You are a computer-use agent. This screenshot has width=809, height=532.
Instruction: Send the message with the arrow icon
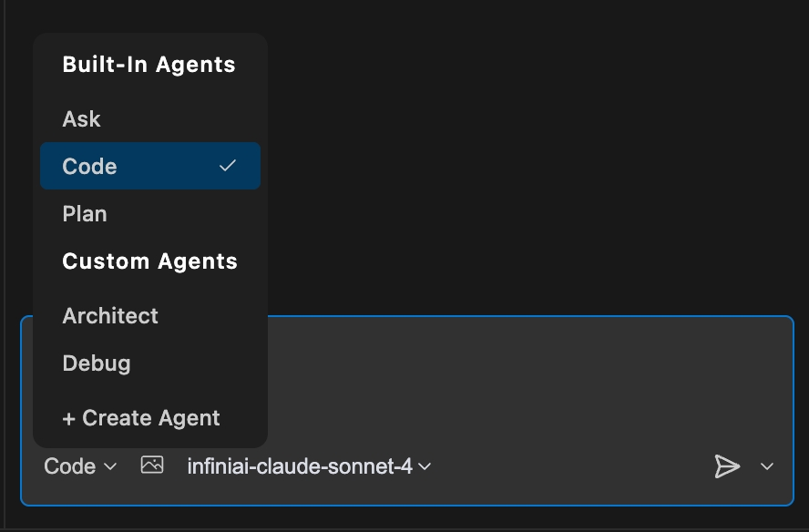tap(727, 466)
